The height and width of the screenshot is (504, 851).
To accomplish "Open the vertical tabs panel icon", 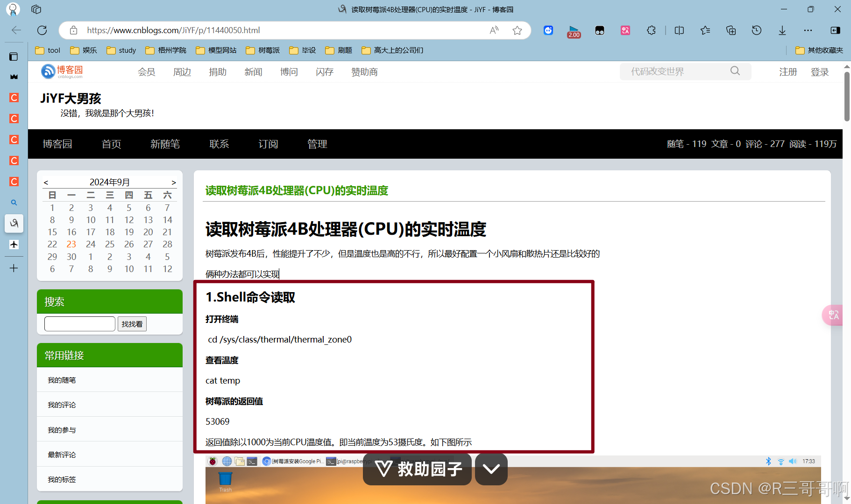I will 14,56.
